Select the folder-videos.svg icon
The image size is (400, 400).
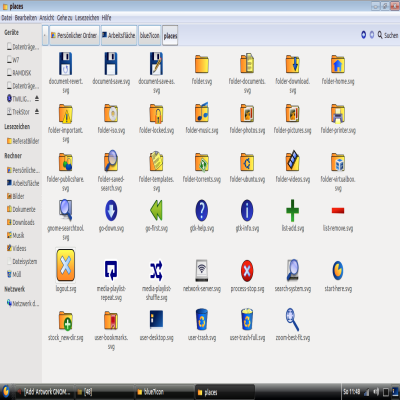coord(292,161)
